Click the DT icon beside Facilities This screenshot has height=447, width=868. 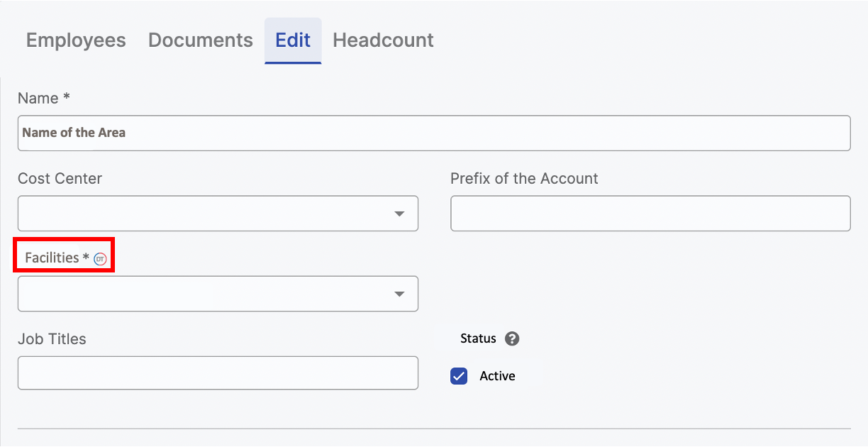coord(101,259)
